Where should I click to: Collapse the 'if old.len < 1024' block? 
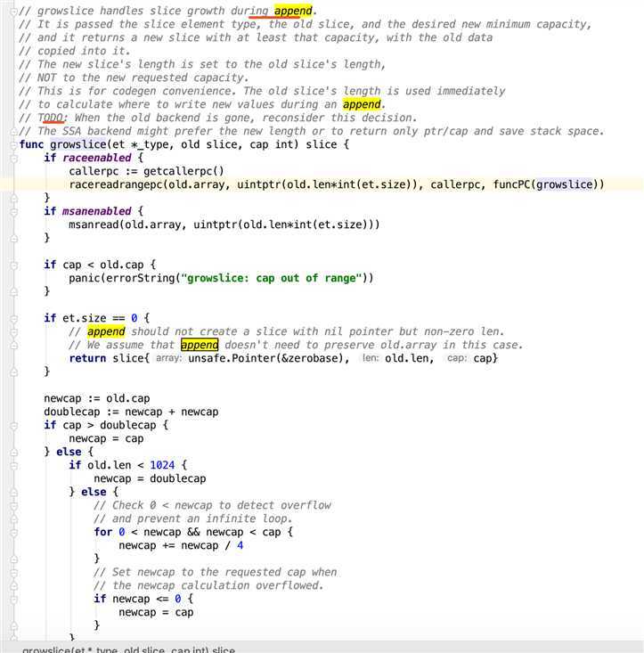(13, 466)
